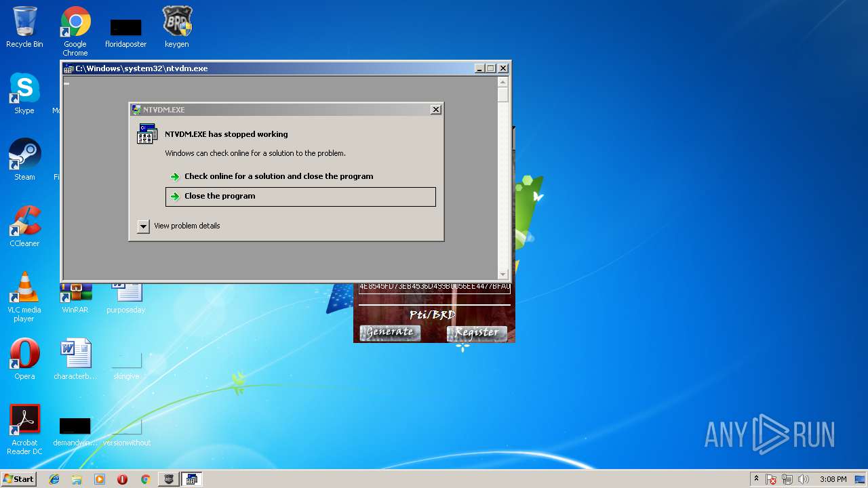
Task: Select the characterb... Word document icon
Action: 75,359
